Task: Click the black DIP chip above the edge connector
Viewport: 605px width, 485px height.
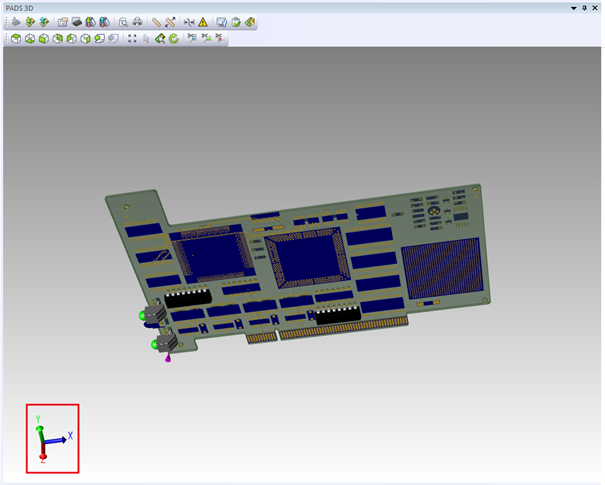Action: pyautogui.click(x=338, y=315)
